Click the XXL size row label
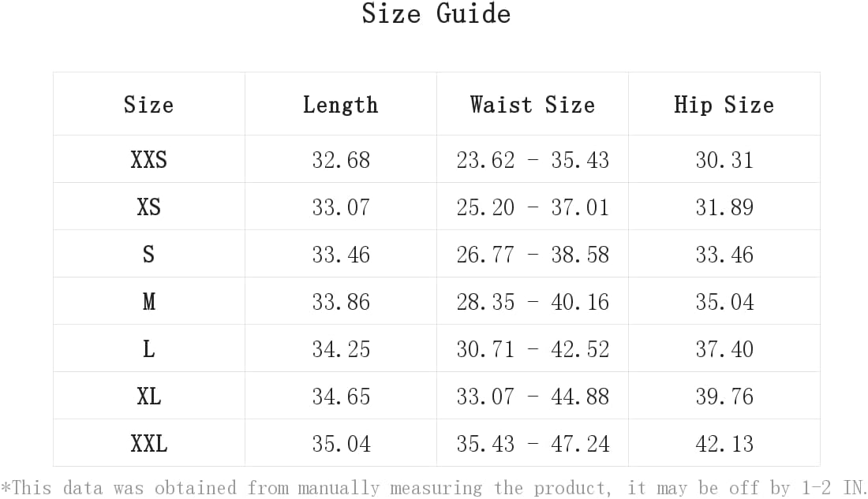This screenshot has width=868, height=499. (149, 444)
